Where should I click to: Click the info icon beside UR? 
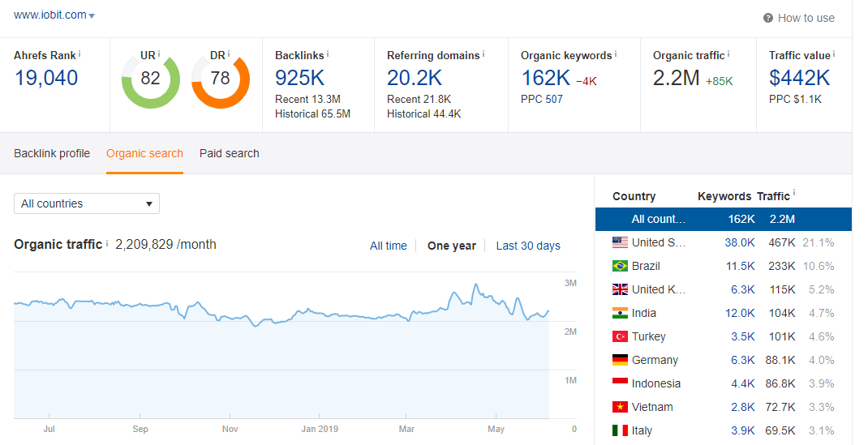[x=159, y=53]
